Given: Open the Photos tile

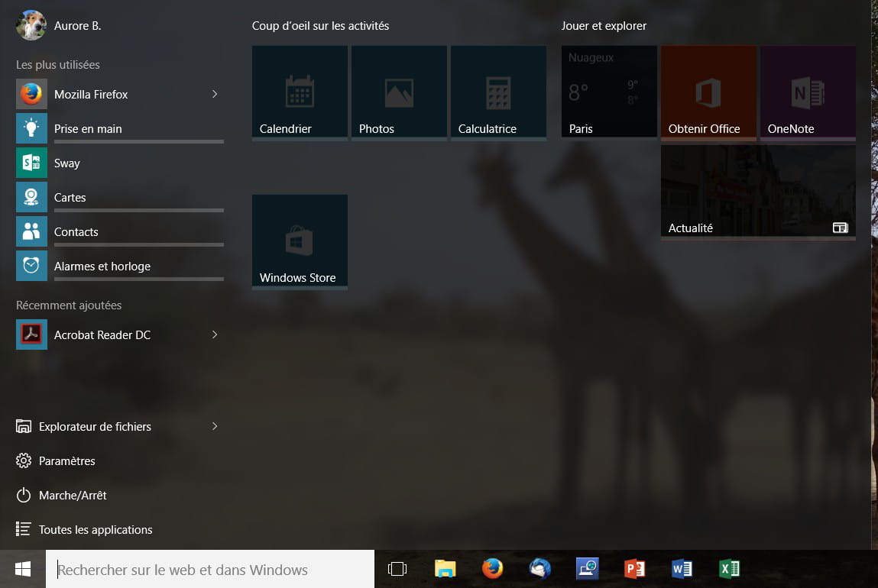Looking at the screenshot, I should (399, 92).
